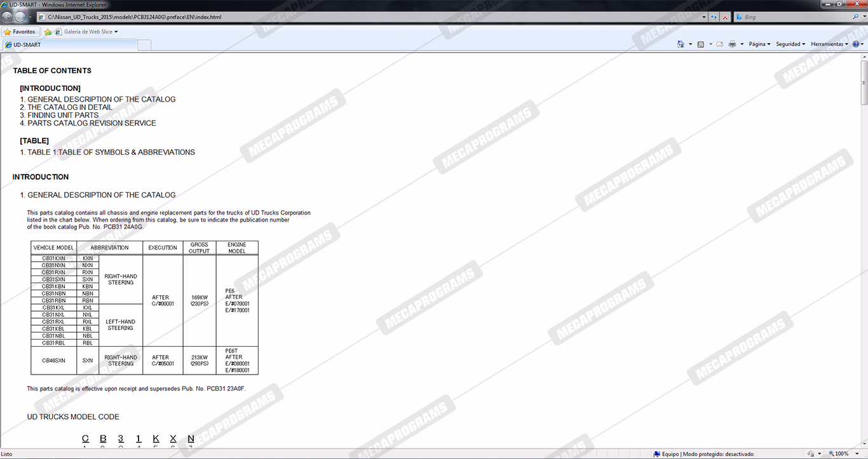Stop loading with the red X icon

(x=725, y=17)
